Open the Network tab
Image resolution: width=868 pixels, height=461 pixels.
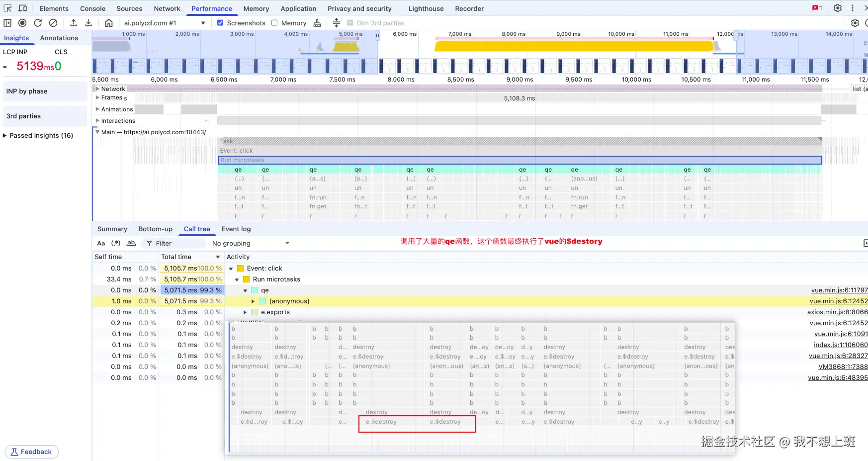click(x=167, y=8)
